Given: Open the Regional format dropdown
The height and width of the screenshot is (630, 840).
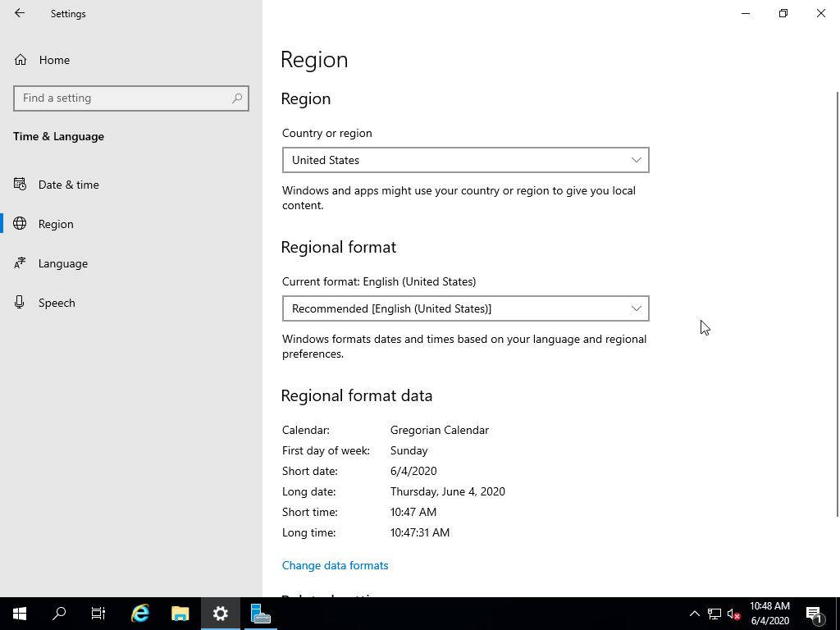Looking at the screenshot, I should [x=465, y=308].
